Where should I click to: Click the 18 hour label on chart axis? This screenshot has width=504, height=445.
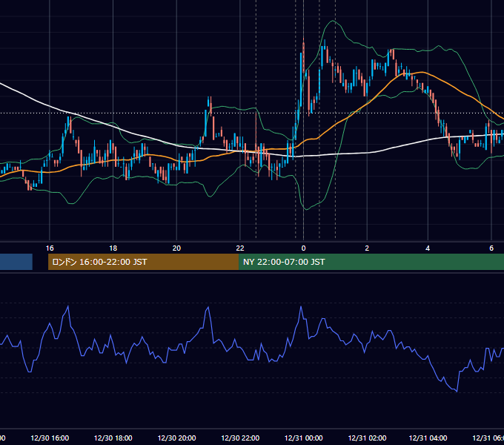tap(113, 248)
